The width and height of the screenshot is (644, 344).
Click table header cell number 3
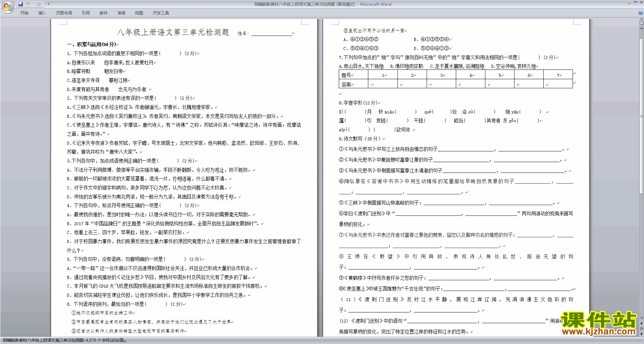tap(441, 75)
